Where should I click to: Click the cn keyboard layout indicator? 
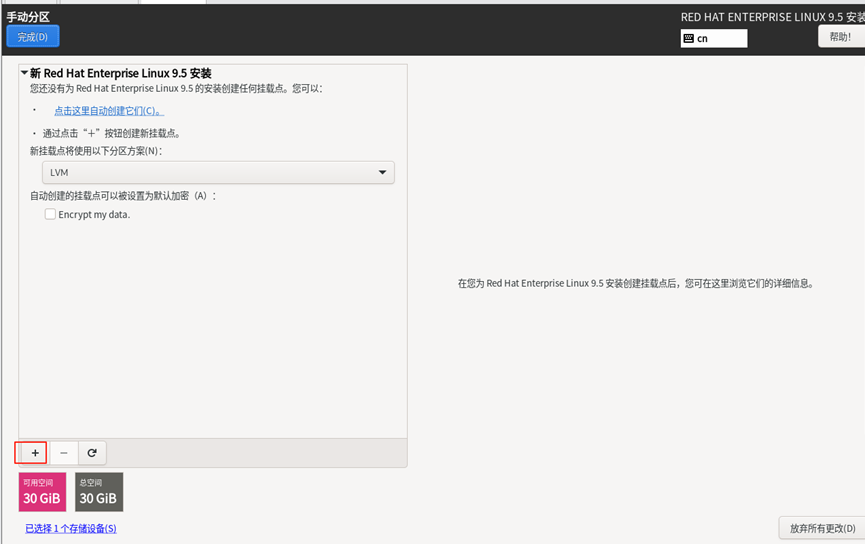714,39
